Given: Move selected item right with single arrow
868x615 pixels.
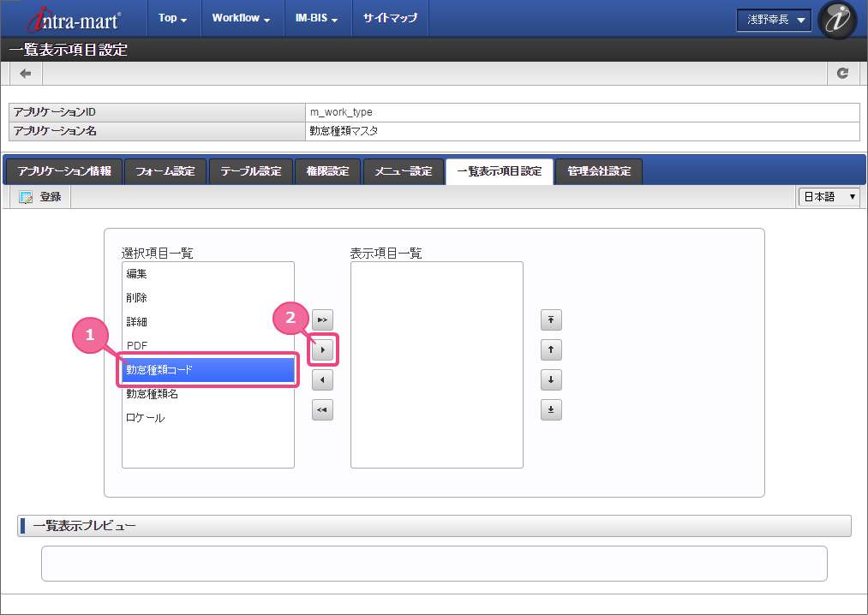Looking at the screenshot, I should click(322, 349).
